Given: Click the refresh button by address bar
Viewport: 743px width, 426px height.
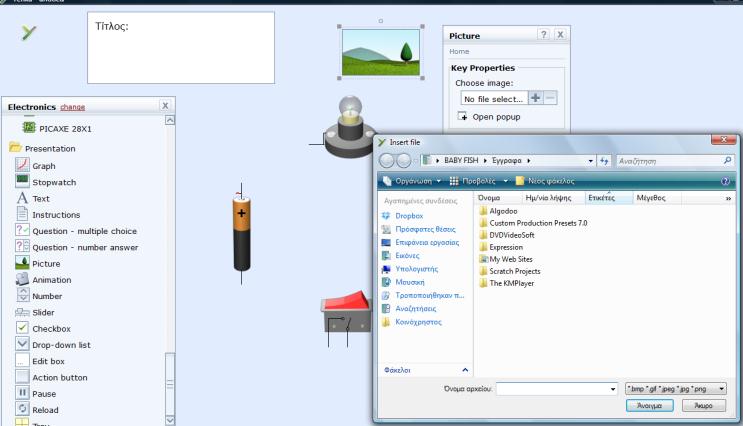Looking at the screenshot, I should 604,161.
